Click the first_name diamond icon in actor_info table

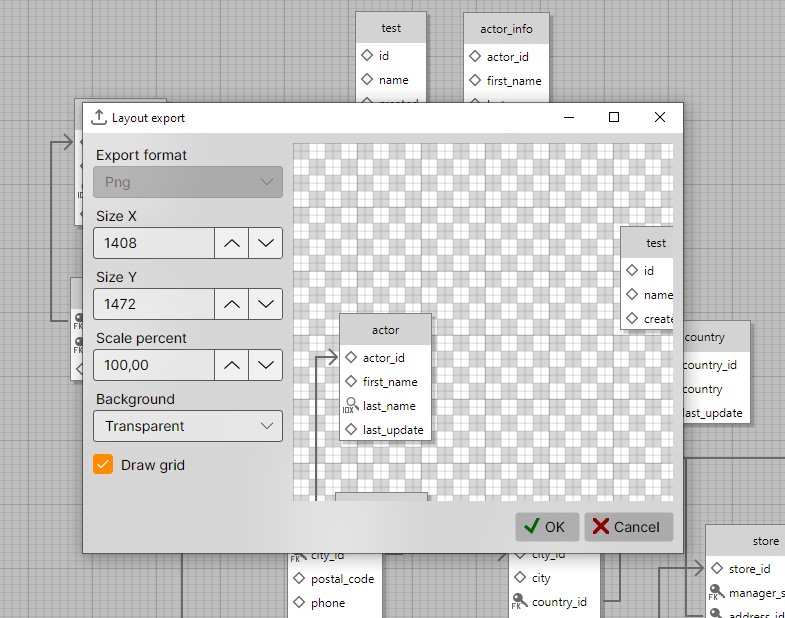click(475, 80)
